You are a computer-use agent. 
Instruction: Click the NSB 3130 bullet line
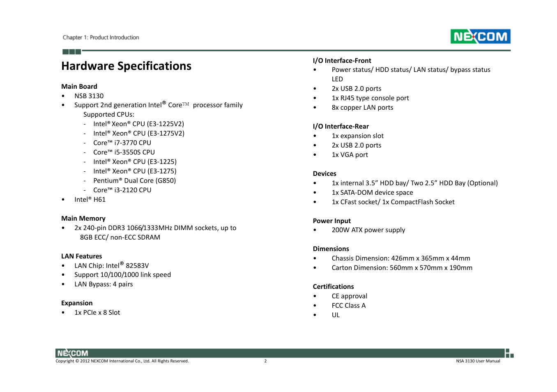(89, 96)
